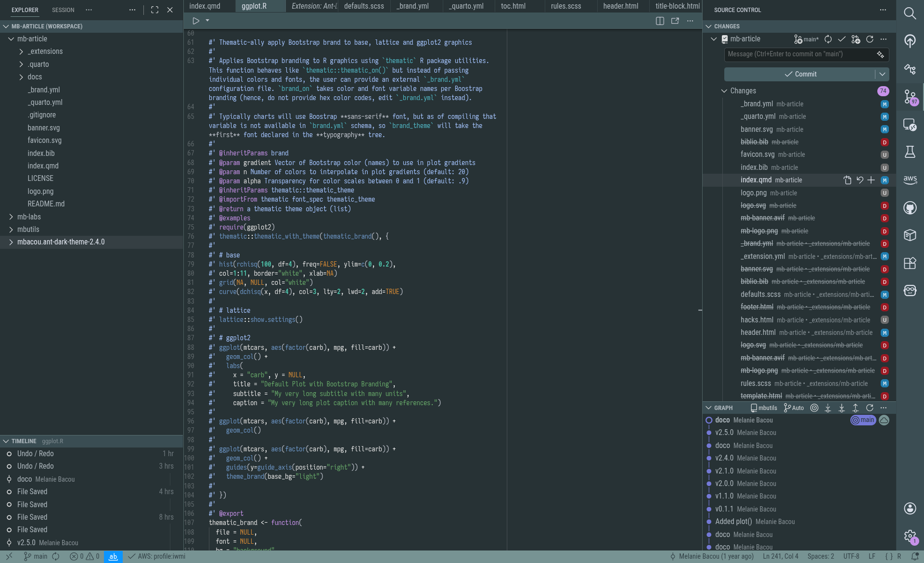Open file icon for index.qmd change

(847, 180)
